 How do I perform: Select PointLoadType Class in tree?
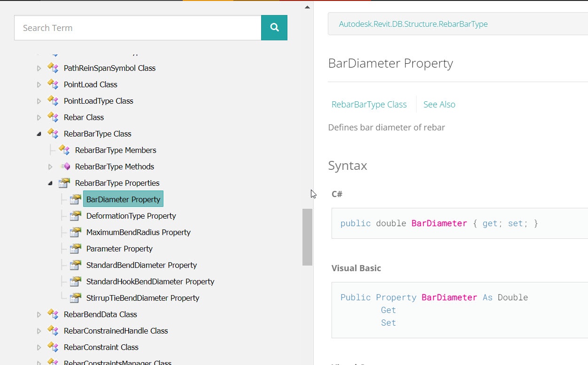point(99,101)
